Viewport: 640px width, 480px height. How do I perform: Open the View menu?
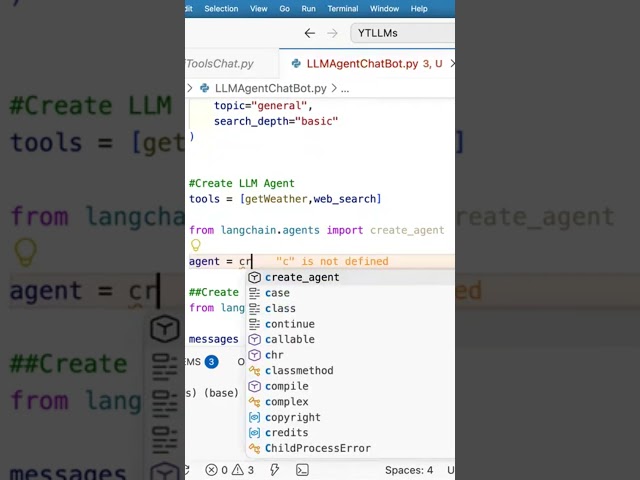click(x=258, y=9)
